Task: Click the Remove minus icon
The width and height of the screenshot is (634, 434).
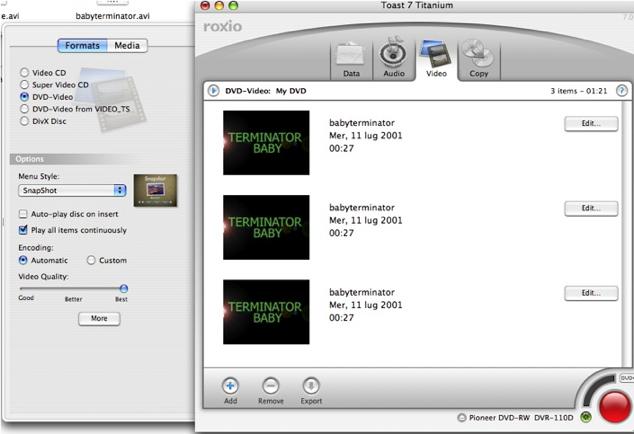Action: pos(271,385)
